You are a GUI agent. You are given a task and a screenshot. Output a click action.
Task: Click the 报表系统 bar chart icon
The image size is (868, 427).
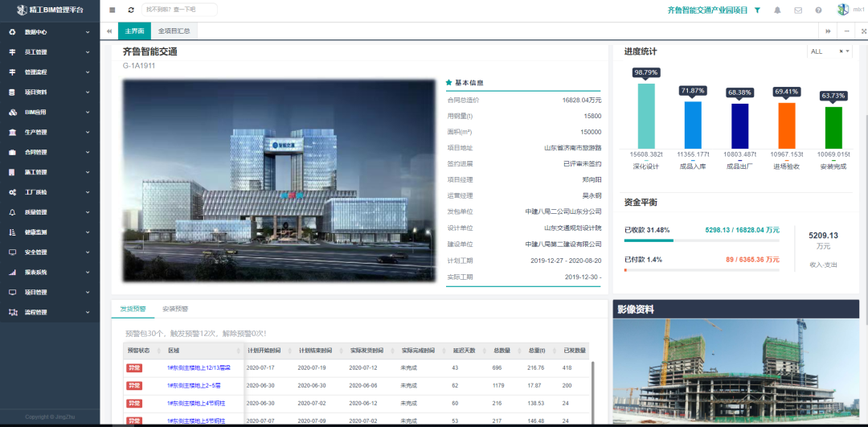point(12,273)
